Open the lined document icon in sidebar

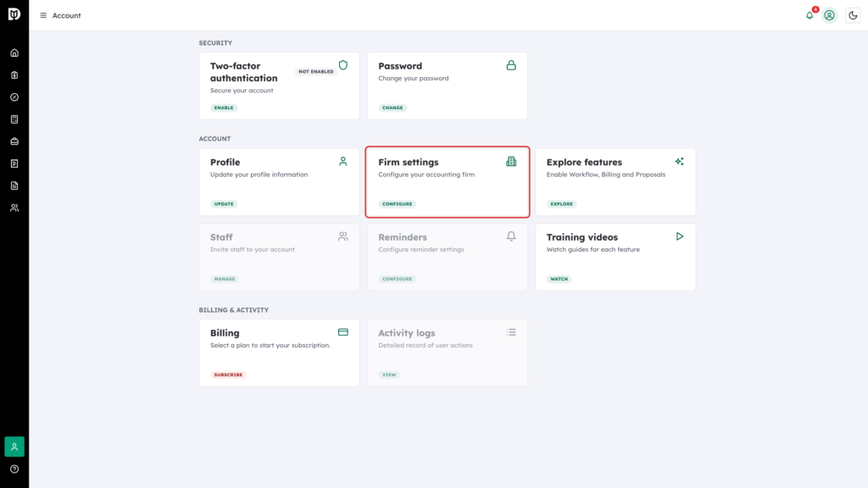[14, 186]
